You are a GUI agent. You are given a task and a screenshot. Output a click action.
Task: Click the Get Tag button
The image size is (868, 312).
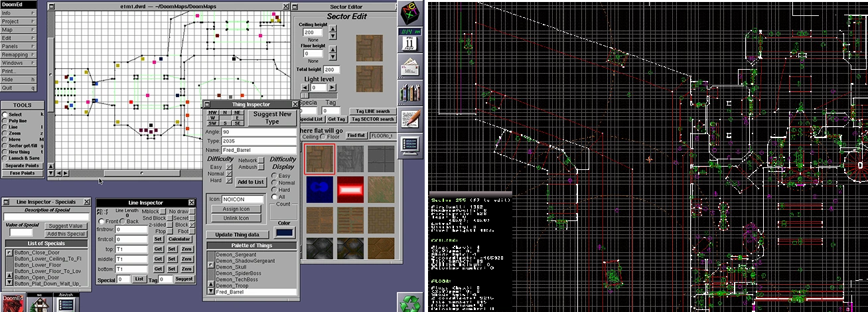336,119
